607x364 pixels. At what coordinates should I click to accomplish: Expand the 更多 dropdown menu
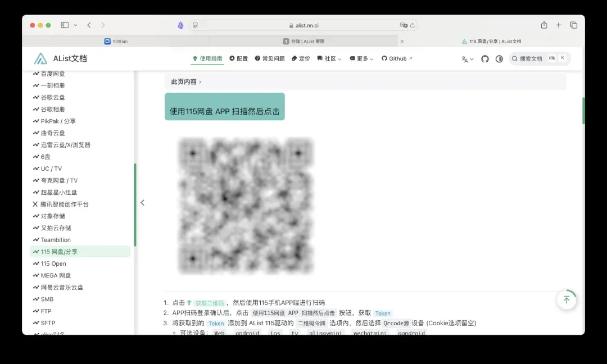[361, 58]
